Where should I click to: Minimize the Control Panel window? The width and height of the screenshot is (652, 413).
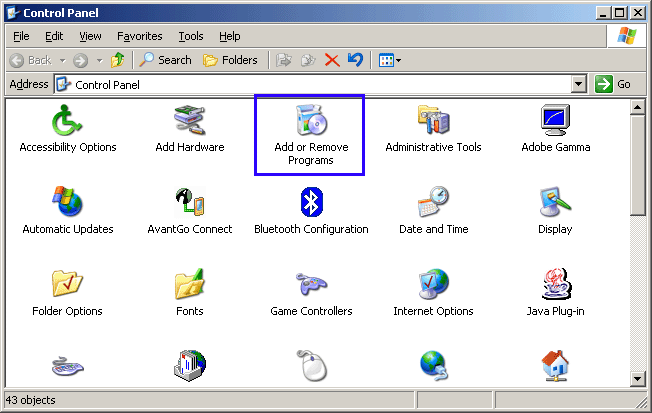tap(604, 13)
